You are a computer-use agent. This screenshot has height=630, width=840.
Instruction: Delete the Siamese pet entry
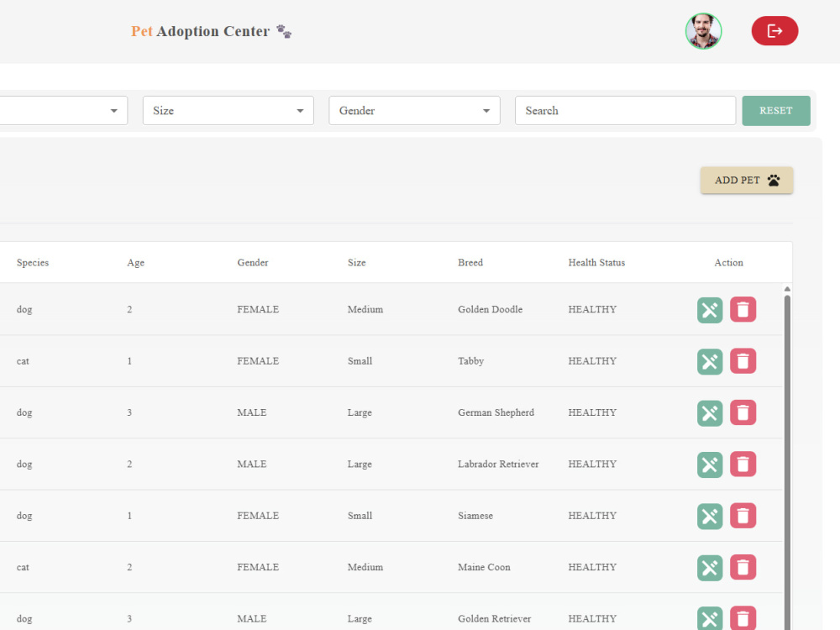tap(743, 516)
